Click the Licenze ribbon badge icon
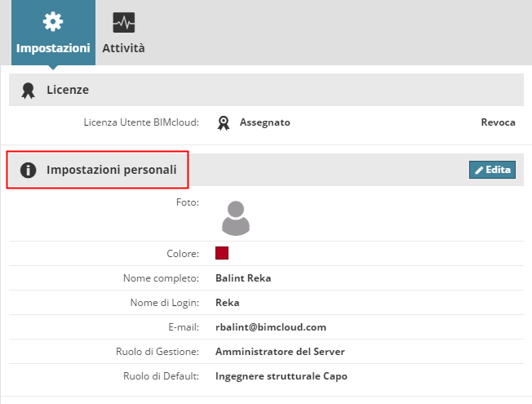The height and width of the screenshot is (404, 532). pyautogui.click(x=29, y=90)
